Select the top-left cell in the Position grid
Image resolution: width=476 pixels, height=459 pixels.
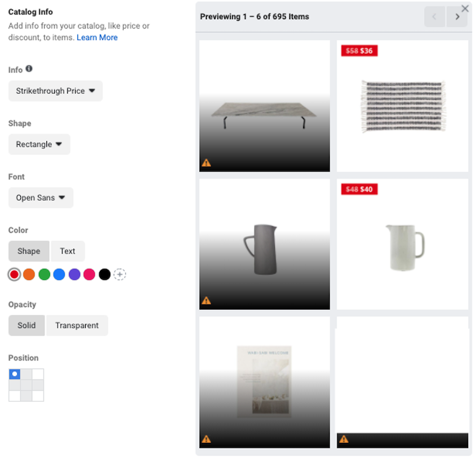(x=14, y=374)
